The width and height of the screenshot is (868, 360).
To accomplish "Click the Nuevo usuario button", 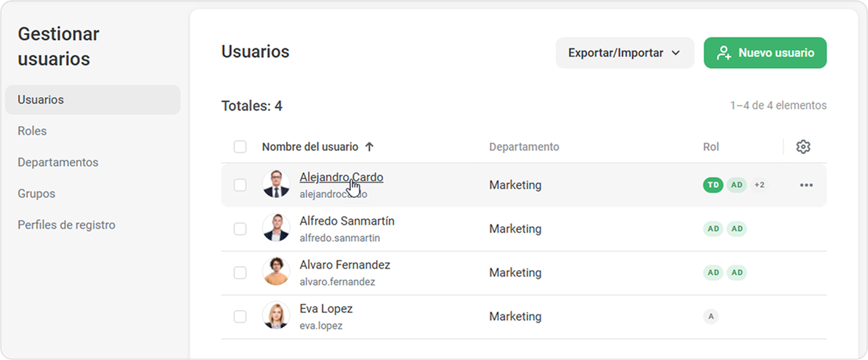I will point(765,53).
